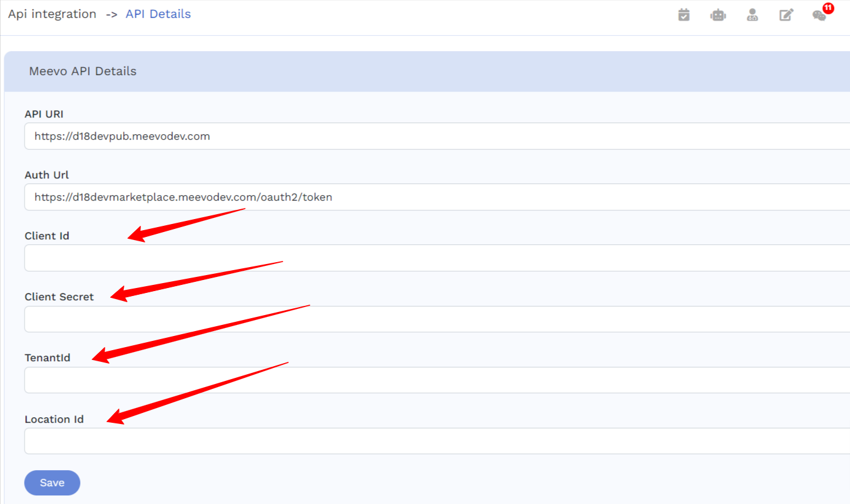
Task: Save the Meevo API details
Action: point(52,483)
